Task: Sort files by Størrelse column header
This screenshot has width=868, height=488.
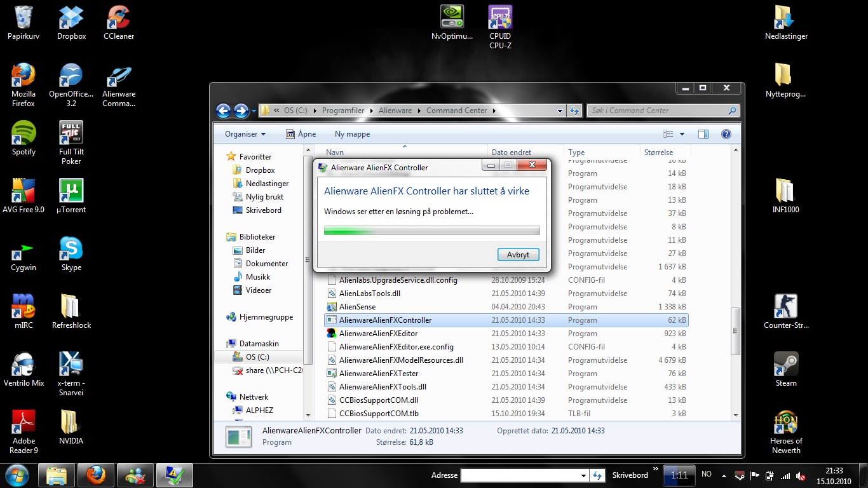Action: coord(665,152)
